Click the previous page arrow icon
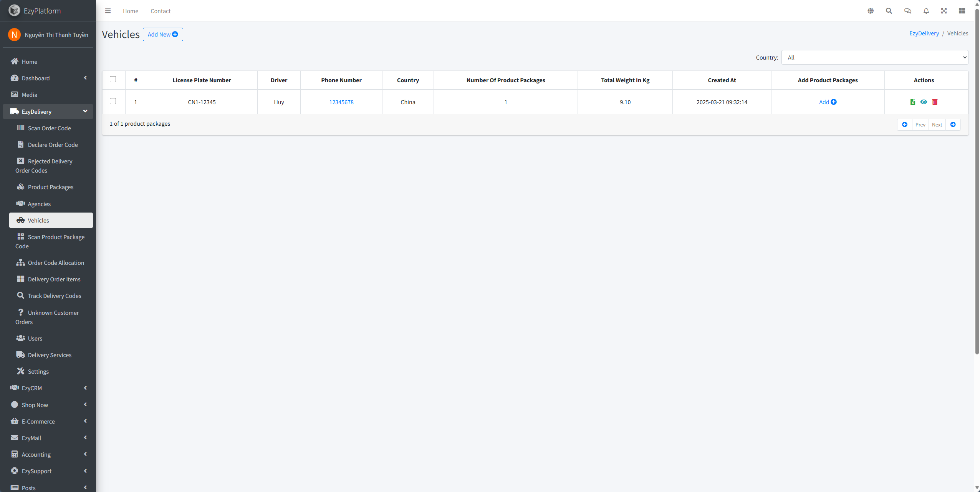Viewport: 980px width, 492px height. pyautogui.click(x=905, y=125)
